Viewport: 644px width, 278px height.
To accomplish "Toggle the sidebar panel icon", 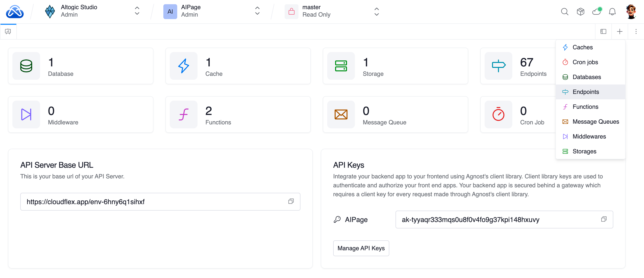I will point(603,31).
